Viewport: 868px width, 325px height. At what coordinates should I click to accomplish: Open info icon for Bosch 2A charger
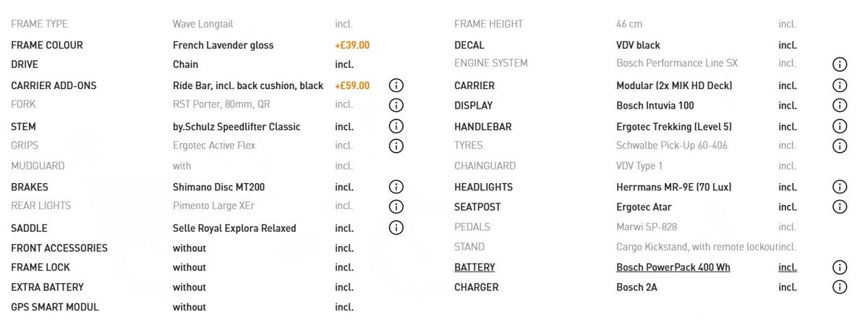pyautogui.click(x=840, y=287)
